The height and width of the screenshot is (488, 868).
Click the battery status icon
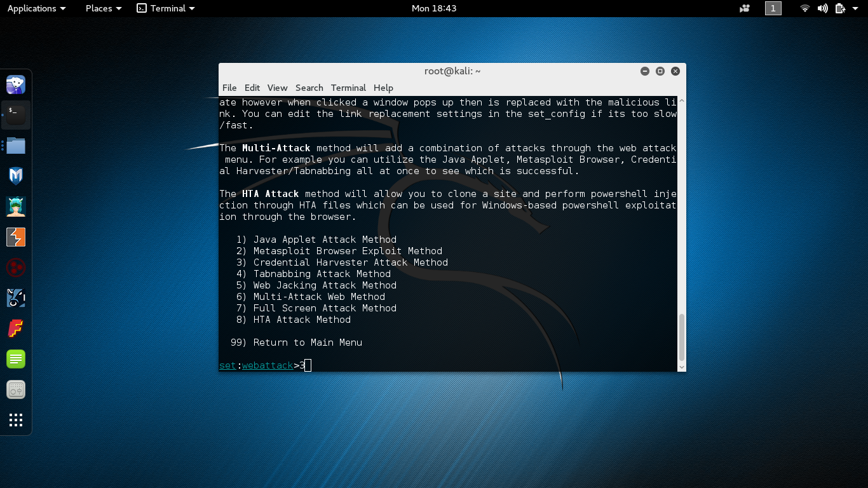point(840,8)
